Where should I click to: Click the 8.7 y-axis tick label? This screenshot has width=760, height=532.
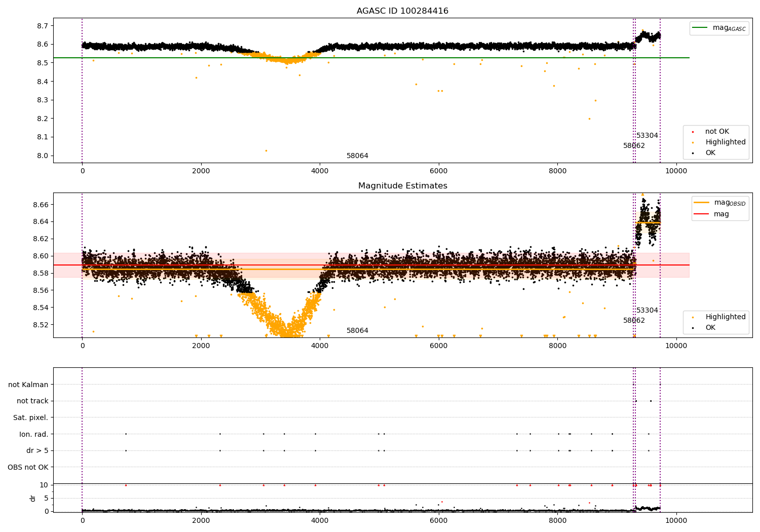pos(43,25)
